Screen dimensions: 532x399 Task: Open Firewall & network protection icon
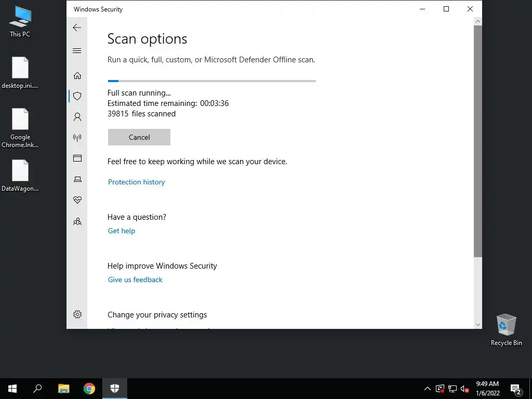(77, 137)
